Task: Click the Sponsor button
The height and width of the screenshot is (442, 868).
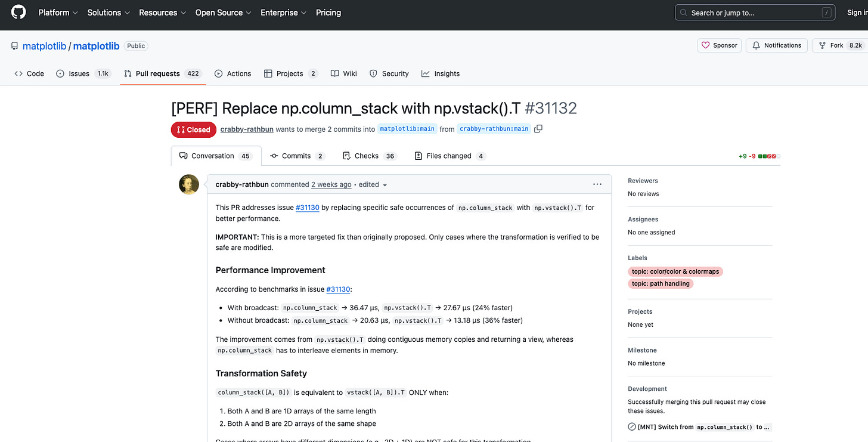Action: pyautogui.click(x=720, y=45)
